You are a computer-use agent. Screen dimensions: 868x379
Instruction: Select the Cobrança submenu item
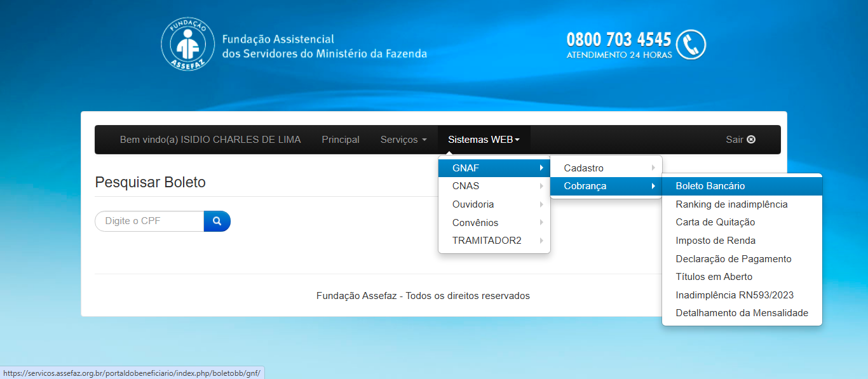click(x=606, y=186)
